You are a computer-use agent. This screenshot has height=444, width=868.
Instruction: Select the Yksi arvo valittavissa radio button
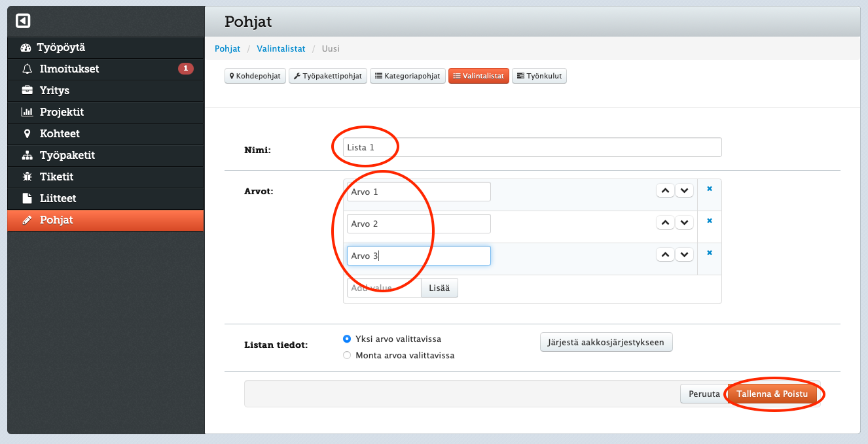point(347,339)
